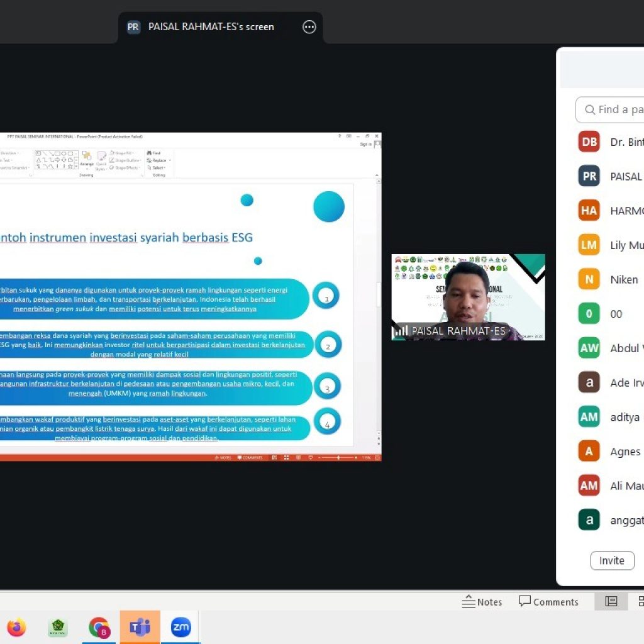Click Replace in the Editing group
This screenshot has height=644, width=644.
[x=157, y=160]
